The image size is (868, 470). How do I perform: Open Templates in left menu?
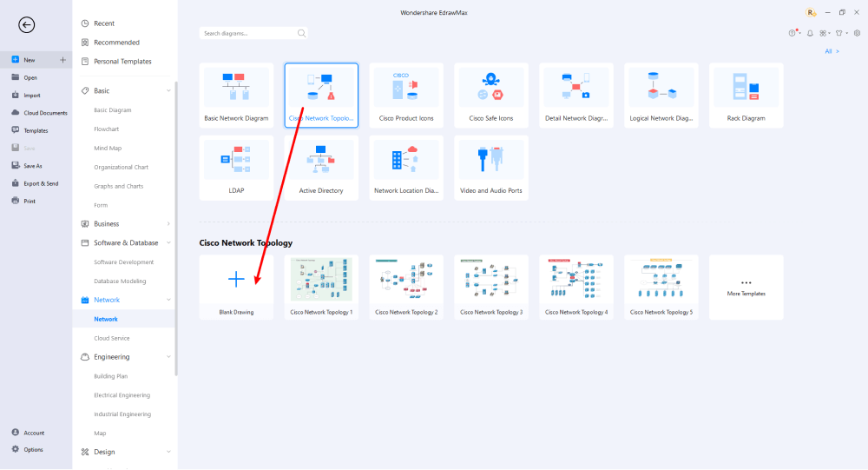(x=36, y=131)
